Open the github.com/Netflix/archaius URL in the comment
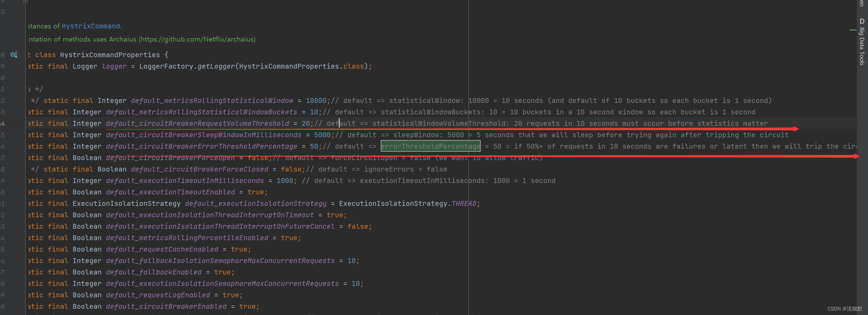Viewport: 868px width, 315px height. pos(198,39)
